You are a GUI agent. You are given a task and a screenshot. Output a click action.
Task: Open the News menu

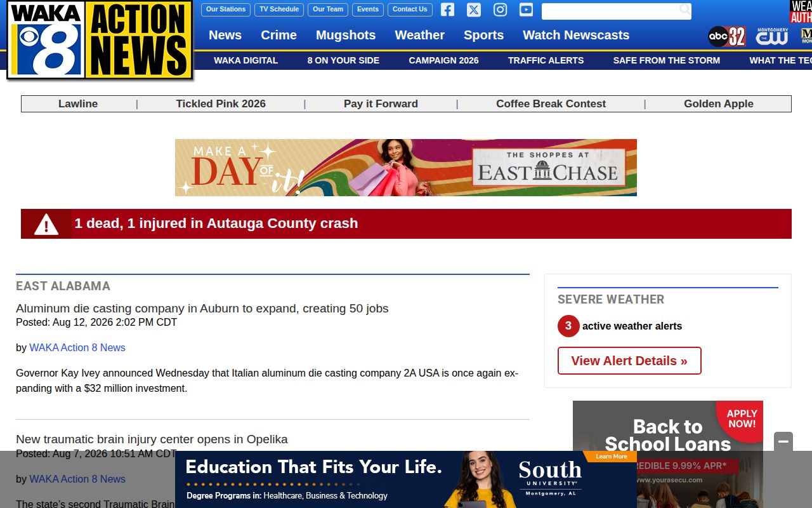pos(225,35)
